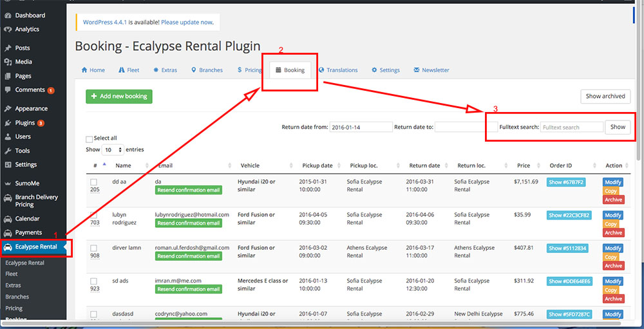
Task: Copy the lubyn rodriguez booking
Action: click(x=611, y=224)
